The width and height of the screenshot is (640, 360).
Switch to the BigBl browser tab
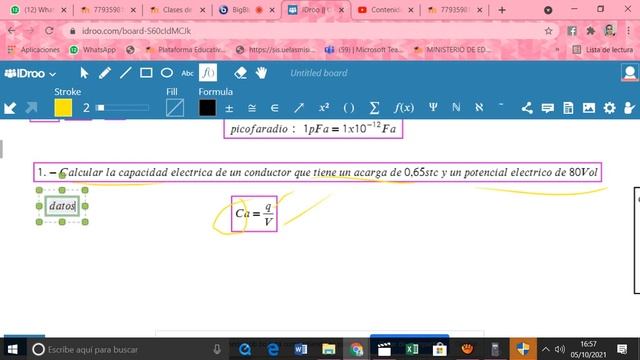click(x=247, y=10)
